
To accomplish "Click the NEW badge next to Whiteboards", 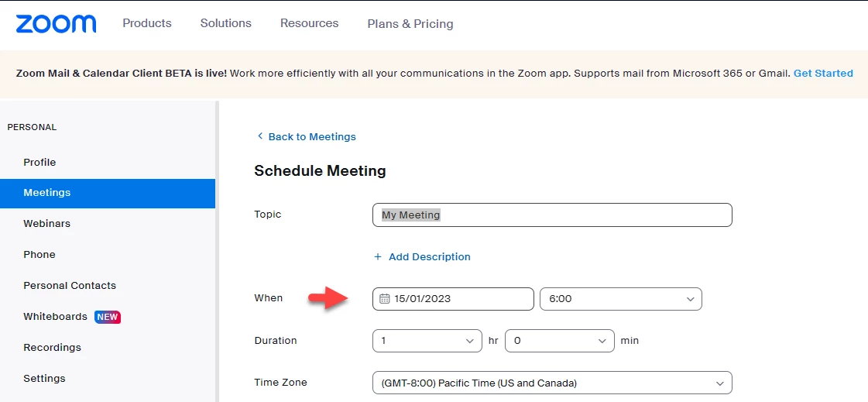I will [x=108, y=317].
